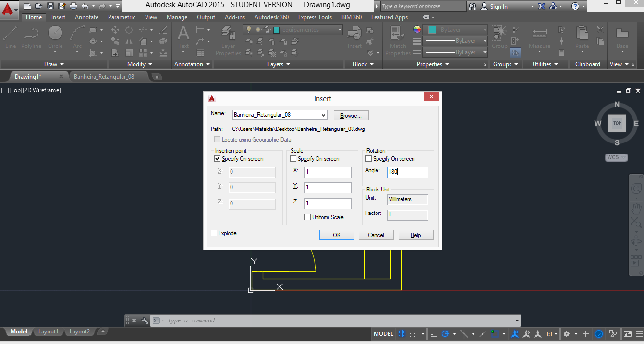Switch to Banheira_Retangular_08 drawing tab
This screenshot has width=644, height=344.
[x=104, y=76]
